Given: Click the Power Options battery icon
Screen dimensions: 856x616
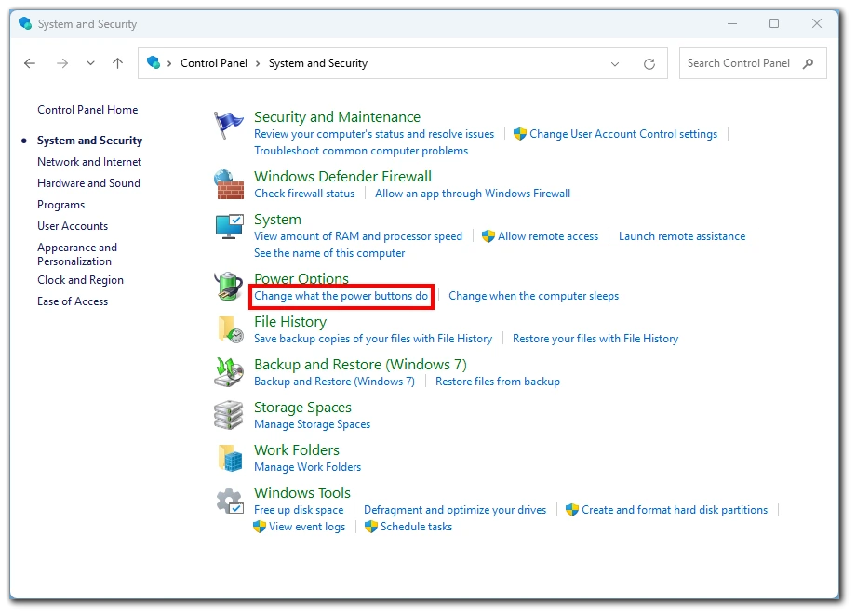Looking at the screenshot, I should [228, 287].
